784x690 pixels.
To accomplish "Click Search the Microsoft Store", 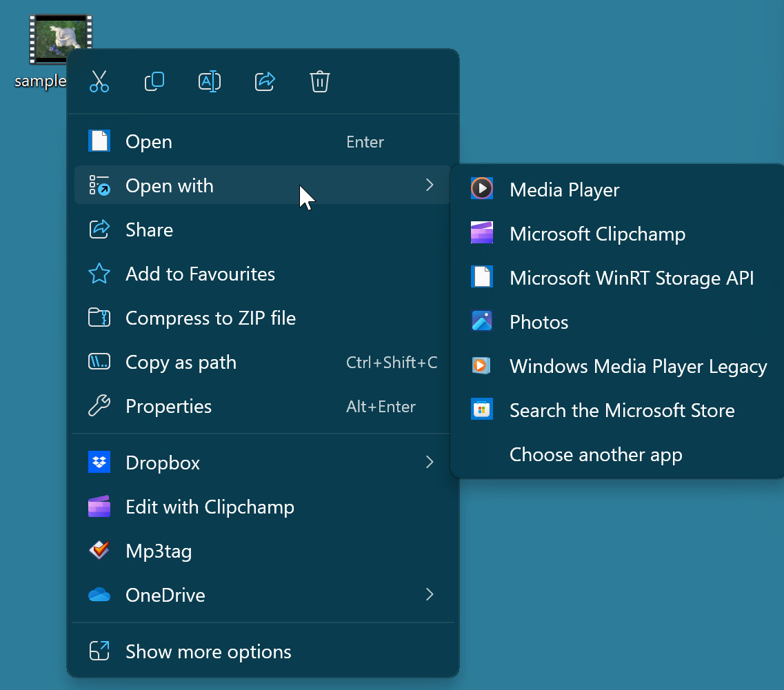I will click(621, 409).
